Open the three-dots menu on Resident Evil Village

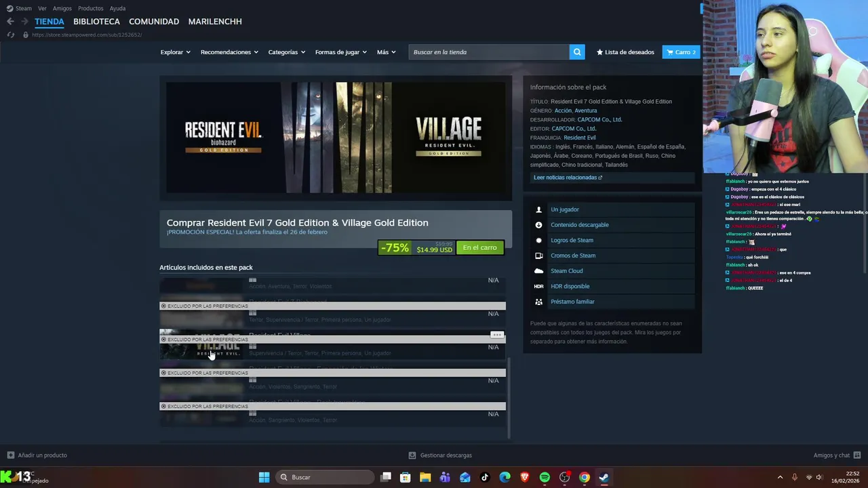coord(497,335)
